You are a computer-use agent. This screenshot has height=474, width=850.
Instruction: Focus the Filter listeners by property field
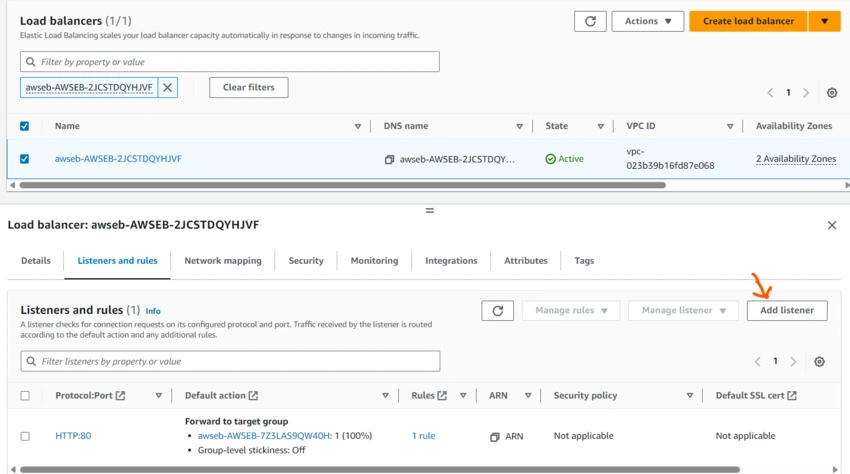[x=230, y=361]
